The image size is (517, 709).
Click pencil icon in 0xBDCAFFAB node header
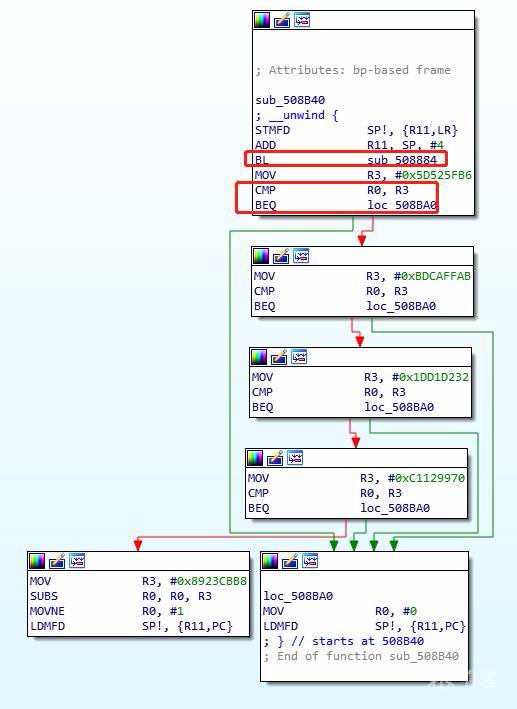coord(281,256)
